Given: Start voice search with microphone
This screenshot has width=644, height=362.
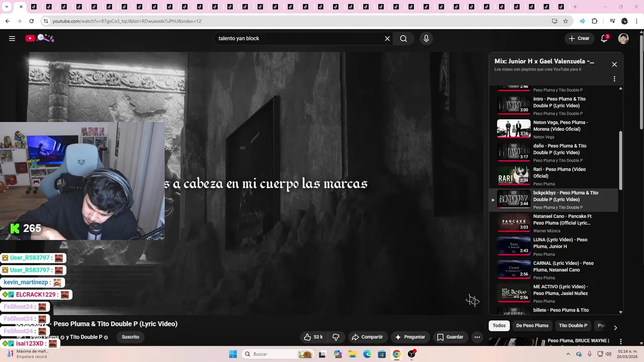Looking at the screenshot, I should [426, 39].
